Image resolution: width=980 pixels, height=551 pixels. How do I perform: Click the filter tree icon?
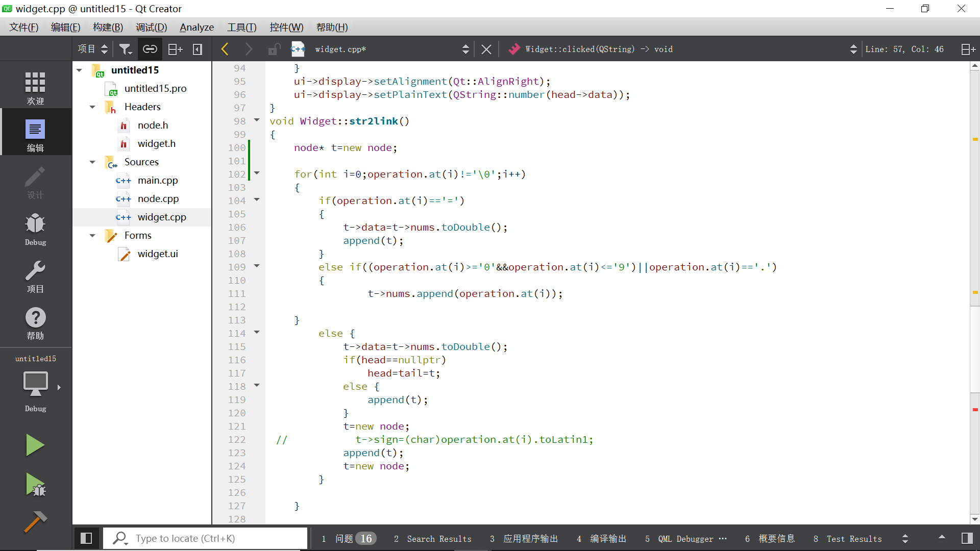coord(125,49)
